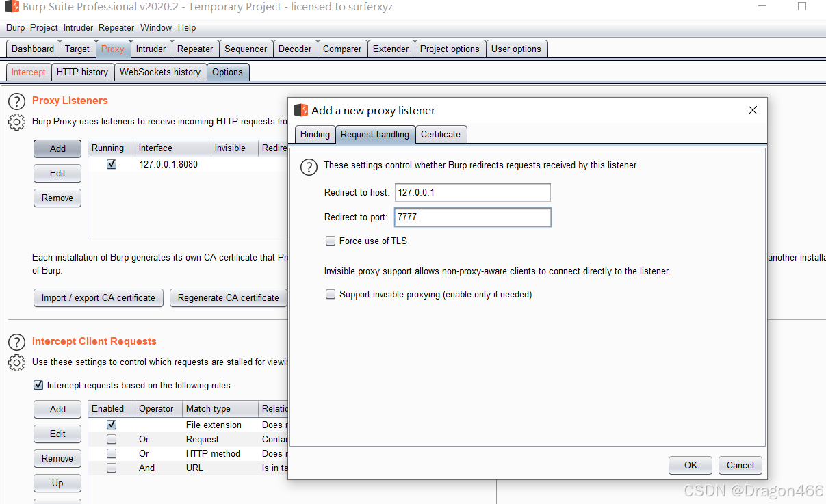
Task: Open the Project menu
Action: click(44, 27)
